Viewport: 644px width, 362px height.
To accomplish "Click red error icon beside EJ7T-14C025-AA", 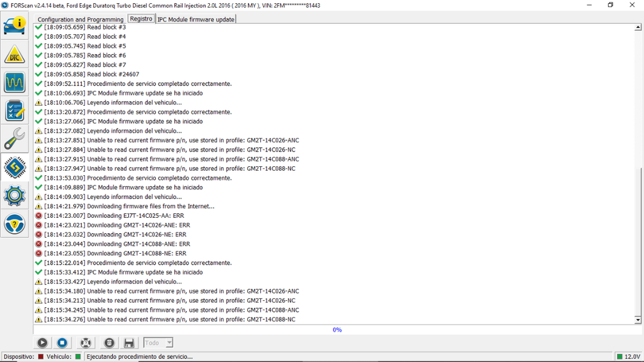I will coord(39,216).
